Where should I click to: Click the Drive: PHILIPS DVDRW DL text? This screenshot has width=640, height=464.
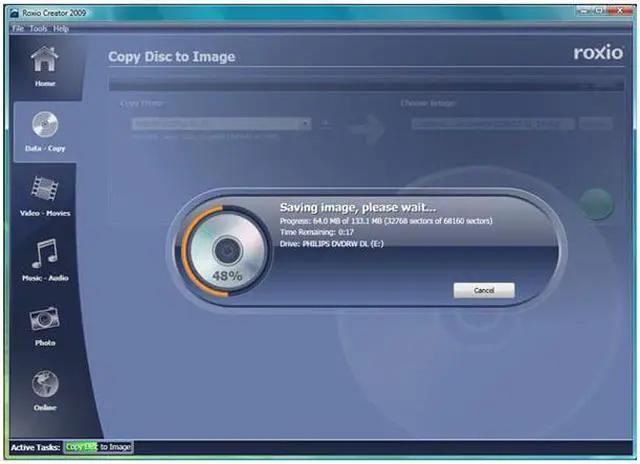[x=331, y=244]
